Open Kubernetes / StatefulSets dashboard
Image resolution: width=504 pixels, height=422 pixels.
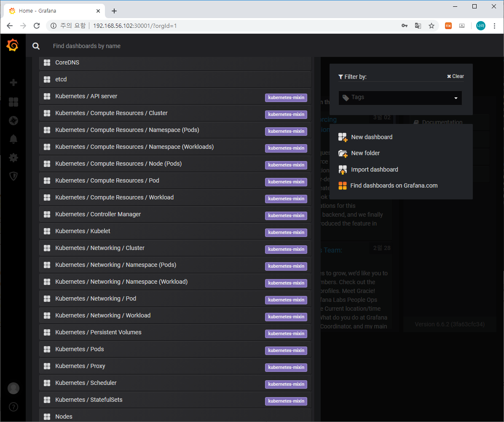point(175,400)
